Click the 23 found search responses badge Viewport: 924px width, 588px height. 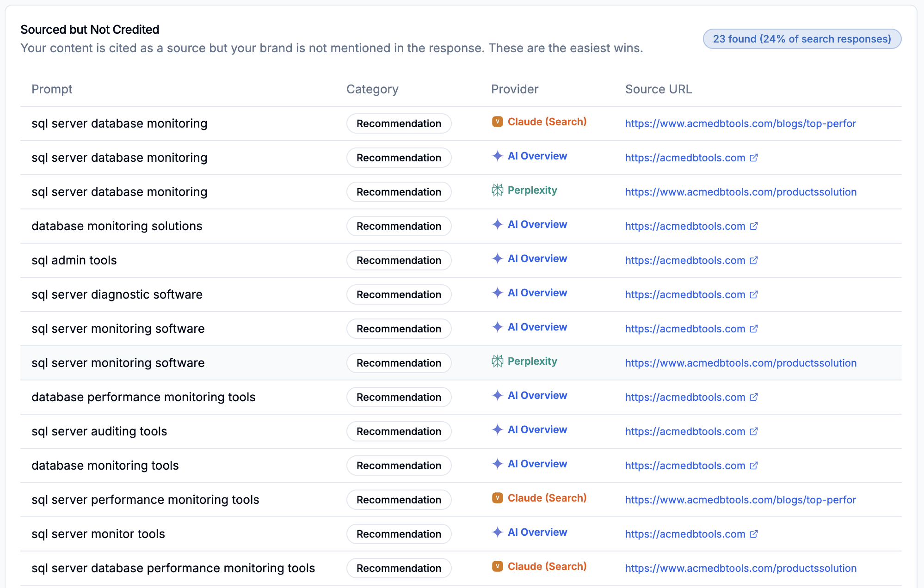(802, 39)
